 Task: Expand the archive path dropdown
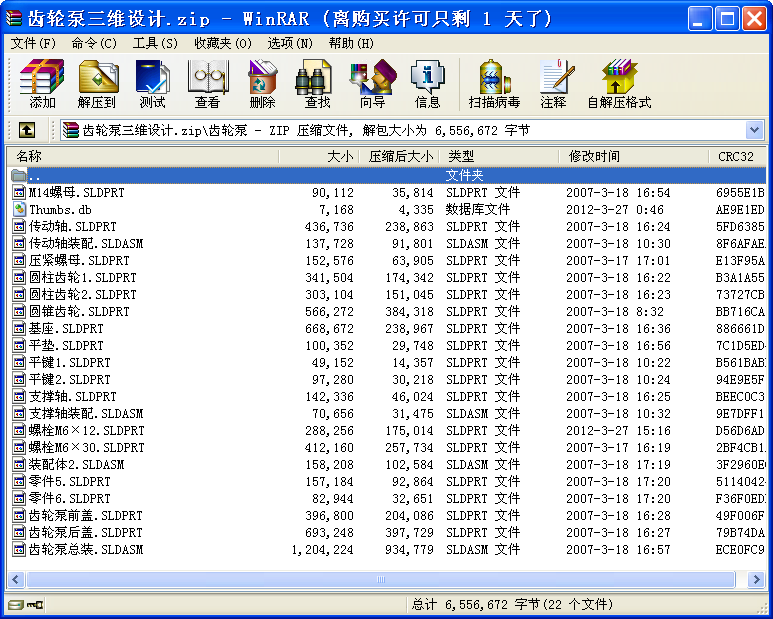(x=754, y=130)
